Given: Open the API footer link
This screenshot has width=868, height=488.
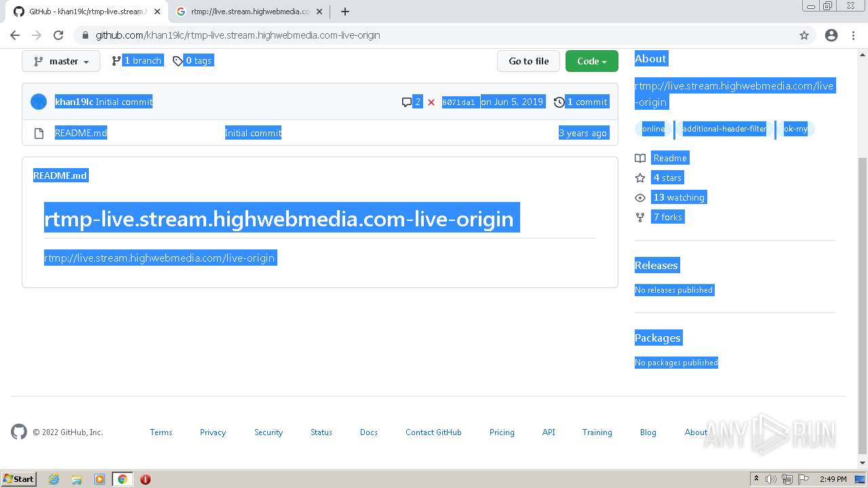Looking at the screenshot, I should pos(549,432).
